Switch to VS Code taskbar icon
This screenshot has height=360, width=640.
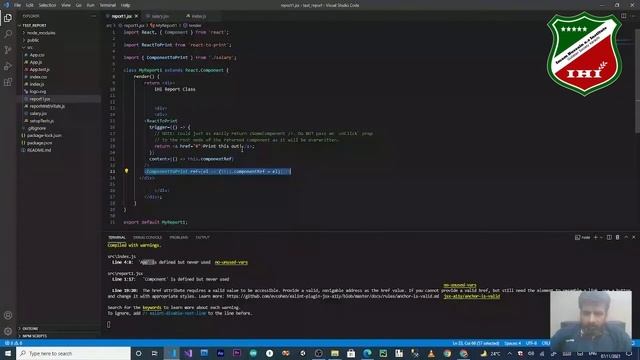[172, 353]
